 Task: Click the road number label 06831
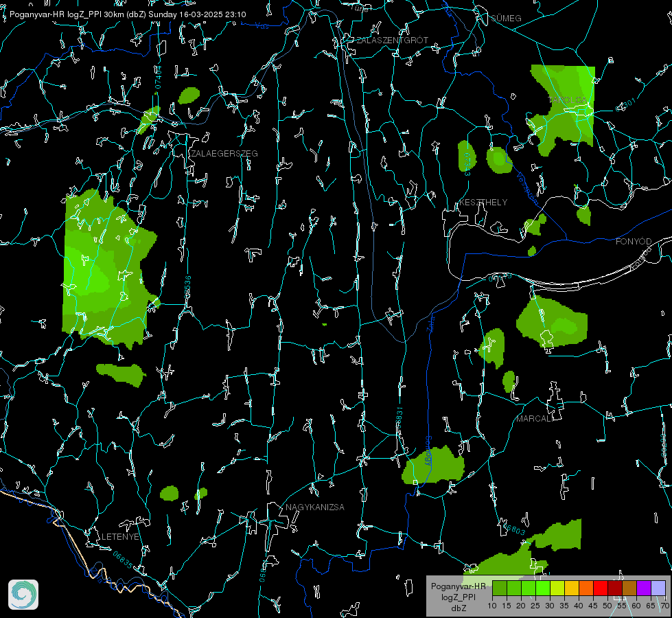pos(399,417)
